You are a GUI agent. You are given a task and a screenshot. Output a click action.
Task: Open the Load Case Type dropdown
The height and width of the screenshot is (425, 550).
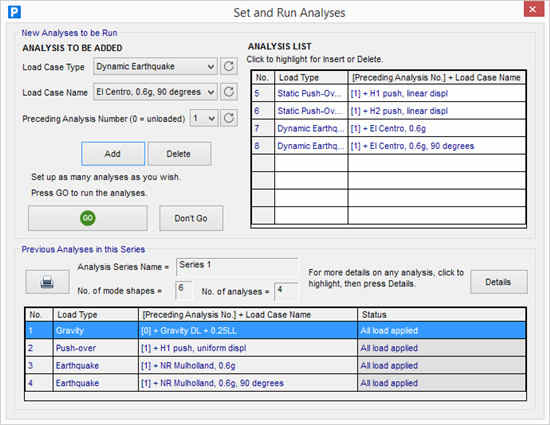(x=155, y=66)
